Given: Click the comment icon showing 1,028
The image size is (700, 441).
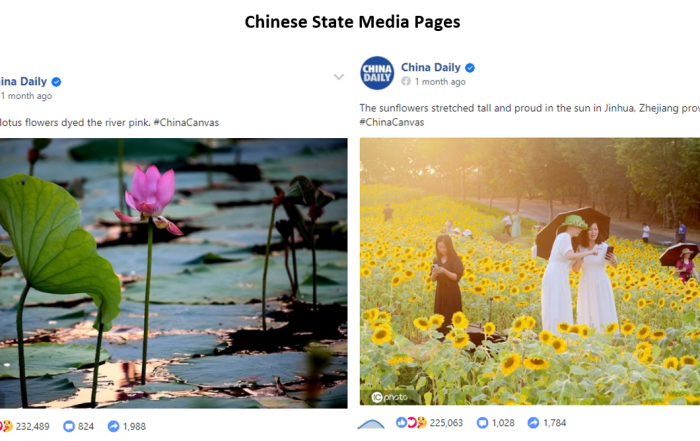Looking at the screenshot, I should tap(482, 423).
